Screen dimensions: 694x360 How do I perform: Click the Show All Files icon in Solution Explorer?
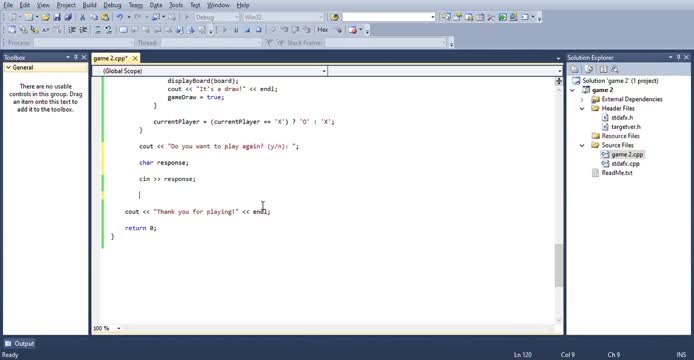(x=589, y=69)
